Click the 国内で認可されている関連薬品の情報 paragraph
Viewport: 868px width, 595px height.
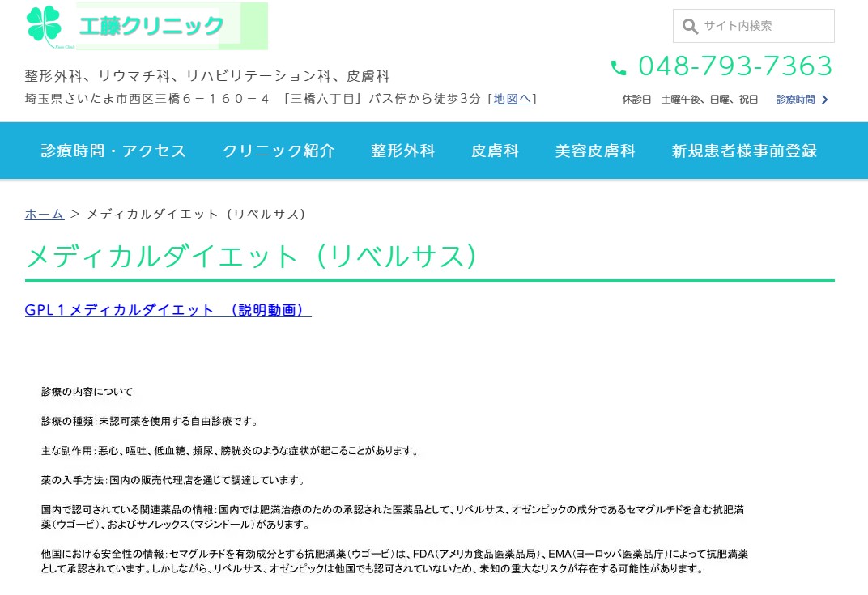coord(393,517)
